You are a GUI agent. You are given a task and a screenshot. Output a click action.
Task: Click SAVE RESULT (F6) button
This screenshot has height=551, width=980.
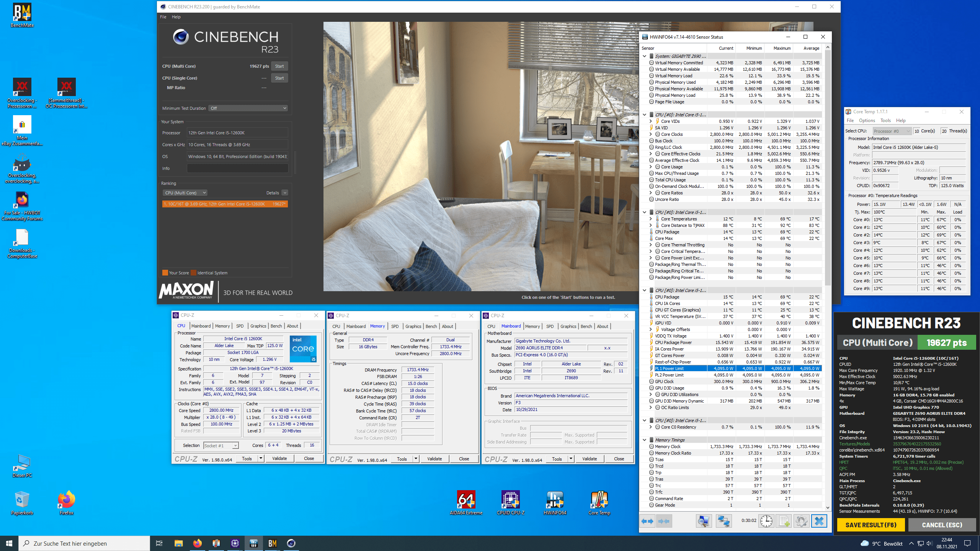click(871, 525)
